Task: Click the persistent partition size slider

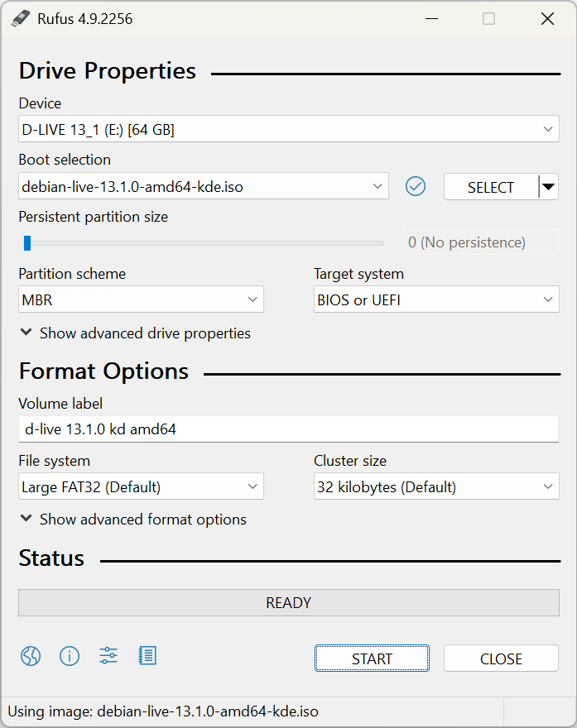Action: (203, 243)
